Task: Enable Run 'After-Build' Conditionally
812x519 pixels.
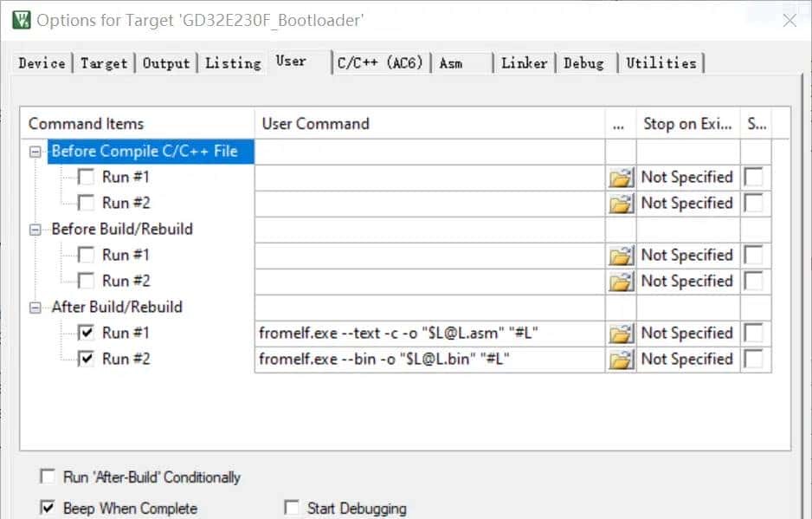Action: click(47, 477)
